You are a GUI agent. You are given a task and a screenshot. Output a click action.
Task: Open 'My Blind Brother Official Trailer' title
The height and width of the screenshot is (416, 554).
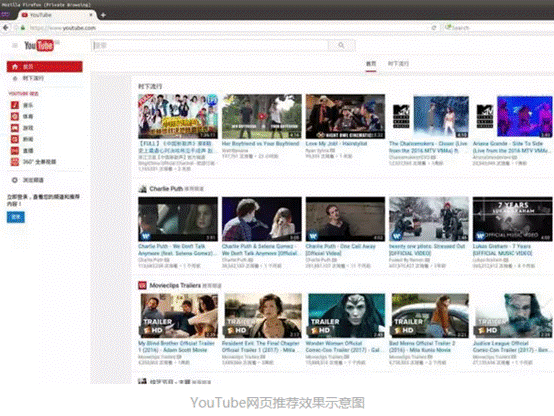click(176, 347)
